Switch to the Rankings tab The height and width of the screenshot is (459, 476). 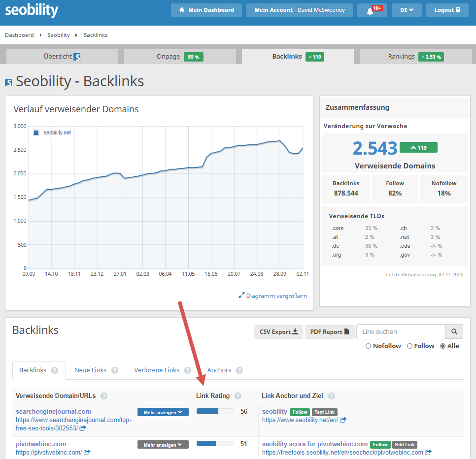(416, 57)
